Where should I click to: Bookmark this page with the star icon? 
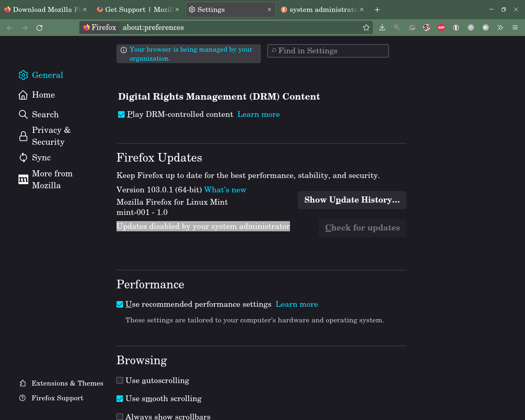click(366, 27)
